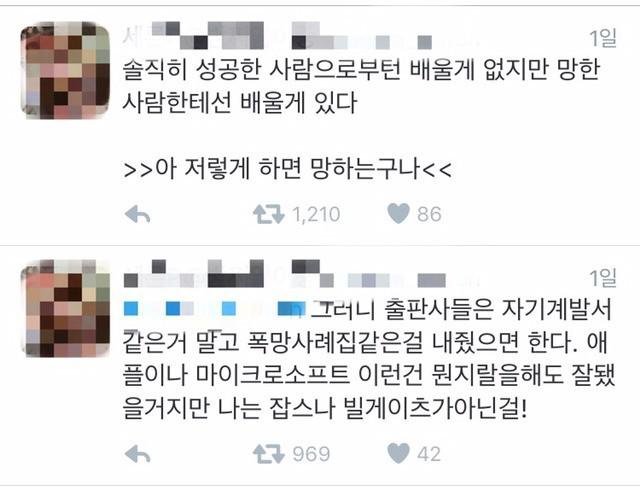Open the first tweet author's blurred username

click(278, 36)
